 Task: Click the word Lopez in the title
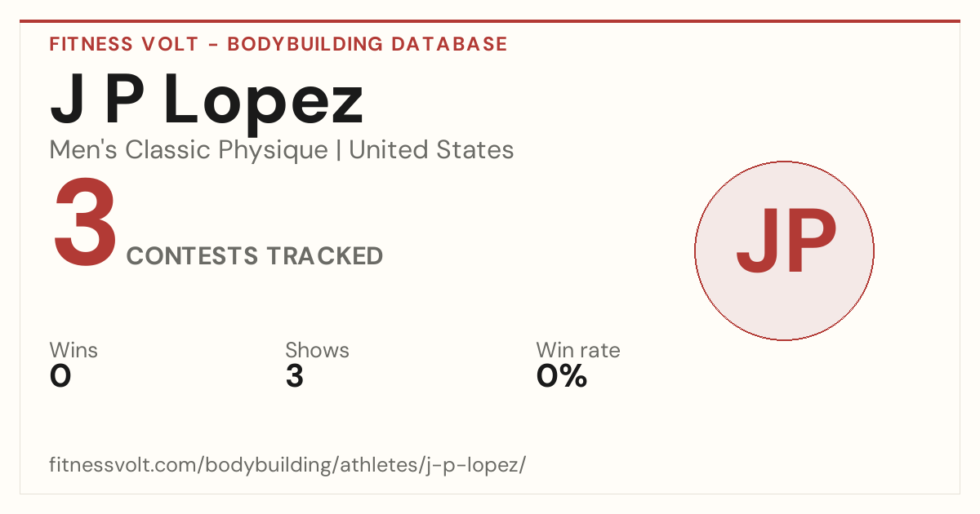coord(264,103)
